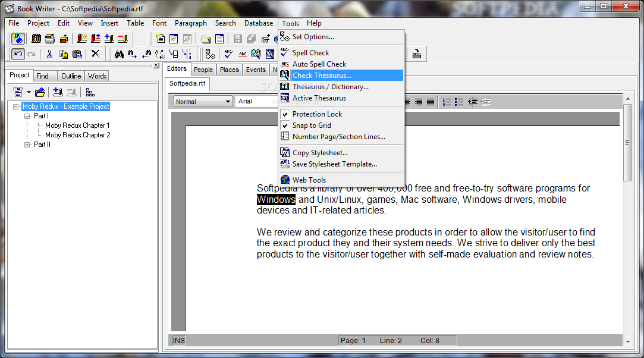Click the top toolbar blue plus yellow book icon
The width and height of the screenshot is (644, 358).
pos(109,39)
